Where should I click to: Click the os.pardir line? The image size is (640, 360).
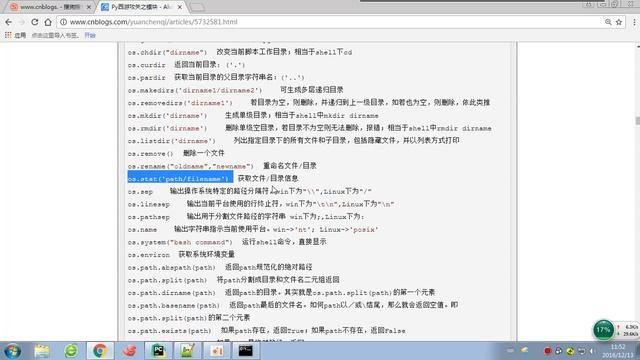(x=216, y=78)
